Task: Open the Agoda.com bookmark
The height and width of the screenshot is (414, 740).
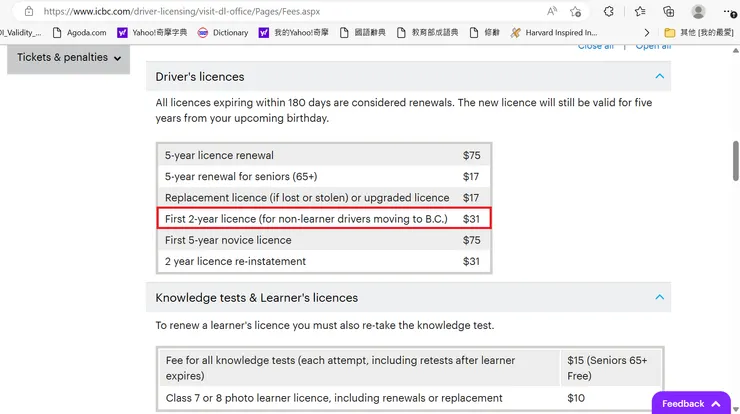Action: point(78,32)
